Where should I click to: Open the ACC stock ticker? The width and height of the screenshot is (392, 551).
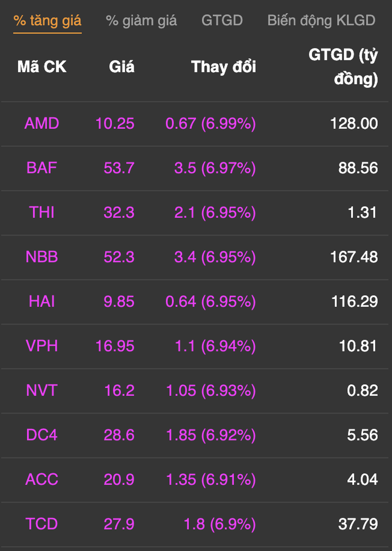[x=42, y=479]
